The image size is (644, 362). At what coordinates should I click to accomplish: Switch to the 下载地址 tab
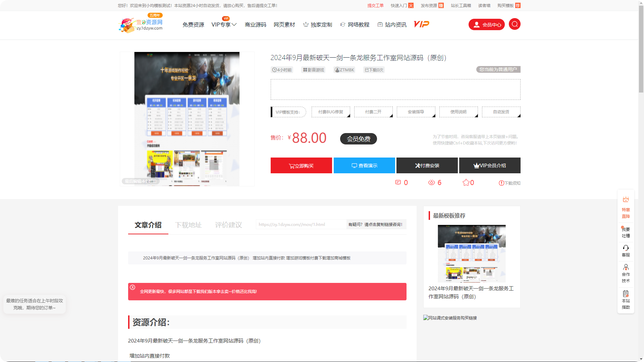(188, 225)
